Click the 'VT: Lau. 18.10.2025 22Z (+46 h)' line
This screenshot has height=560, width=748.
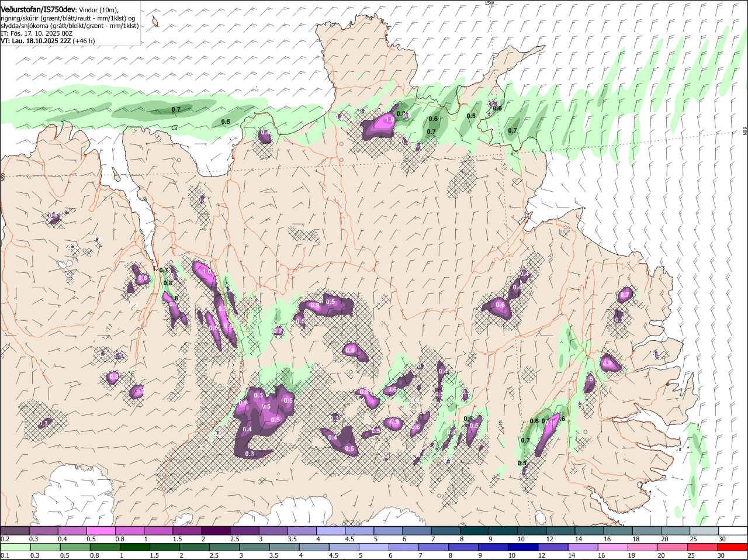pos(47,41)
